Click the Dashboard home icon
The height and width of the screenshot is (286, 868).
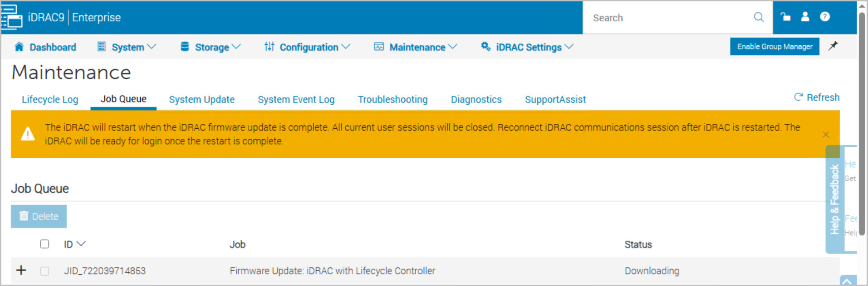point(19,47)
